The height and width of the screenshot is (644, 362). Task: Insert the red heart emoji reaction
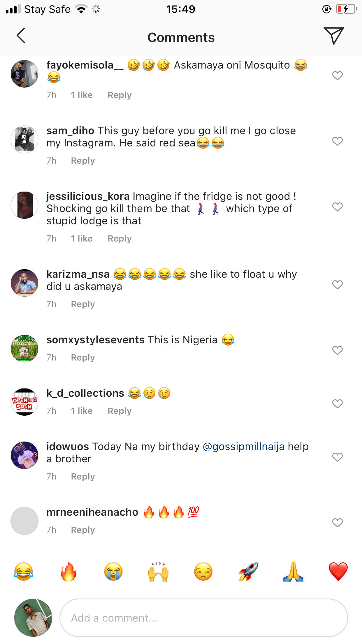click(x=338, y=572)
